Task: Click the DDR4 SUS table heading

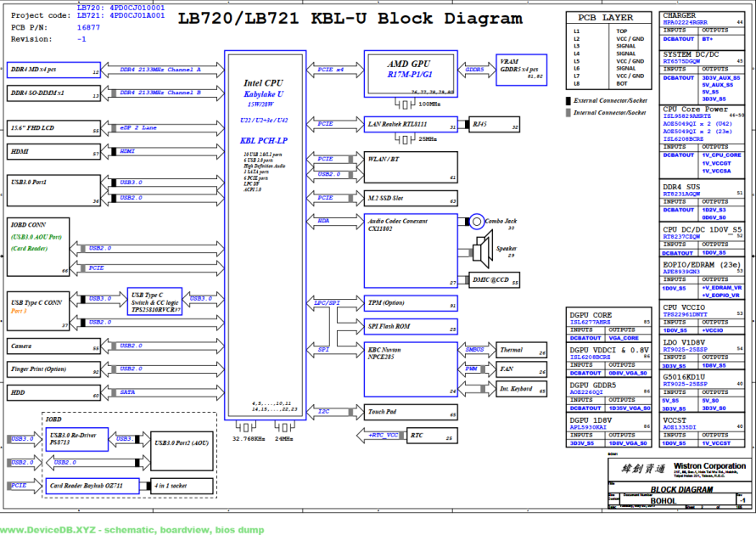Action: 681,187
